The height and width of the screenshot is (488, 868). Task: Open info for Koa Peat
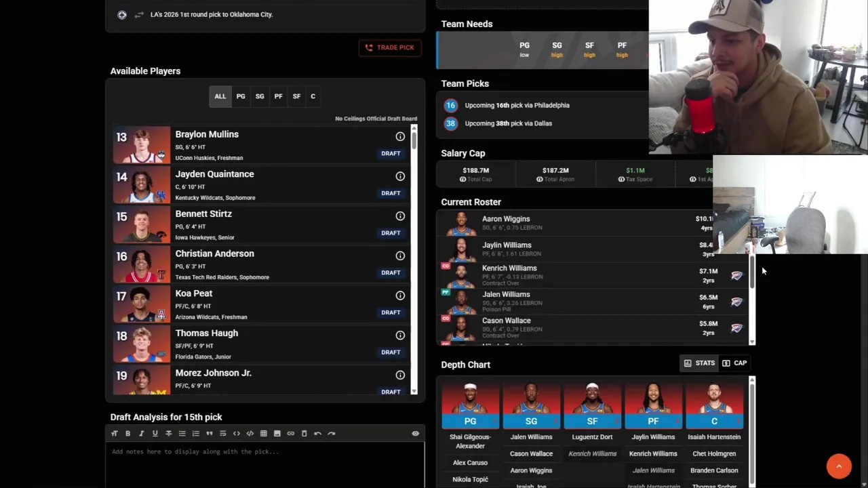[x=400, y=296]
